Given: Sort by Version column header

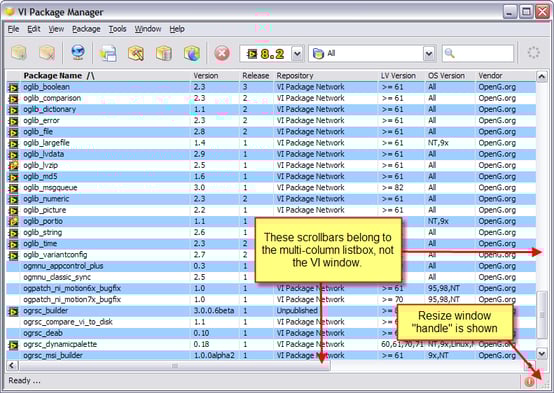Looking at the screenshot, I should pyautogui.click(x=206, y=76).
